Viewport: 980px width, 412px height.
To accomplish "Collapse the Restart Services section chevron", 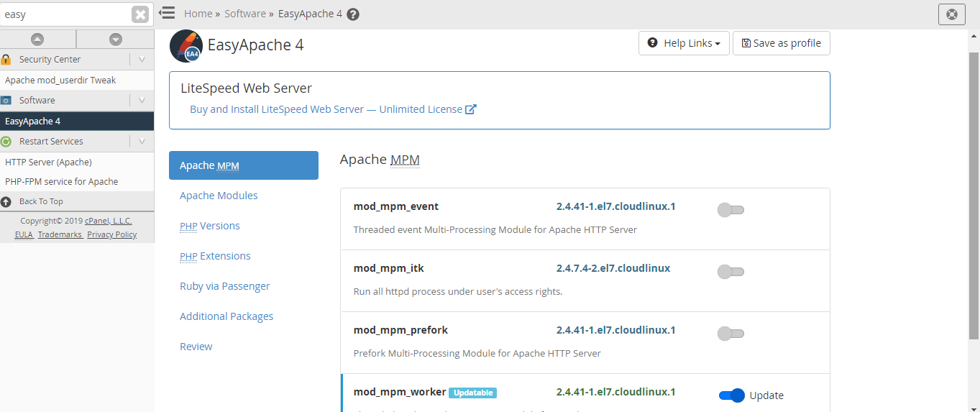I will click(x=142, y=142).
